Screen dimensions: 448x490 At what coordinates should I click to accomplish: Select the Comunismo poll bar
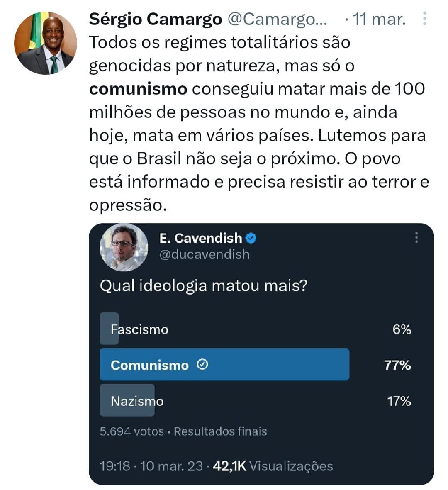[224, 364]
